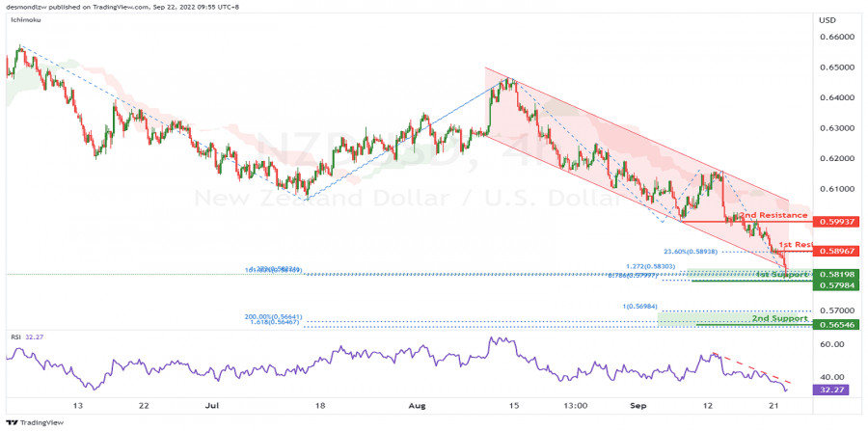Image resolution: width=868 pixels, height=431 pixels.
Task: Select the 0.57984 green price label
Action: [836, 285]
